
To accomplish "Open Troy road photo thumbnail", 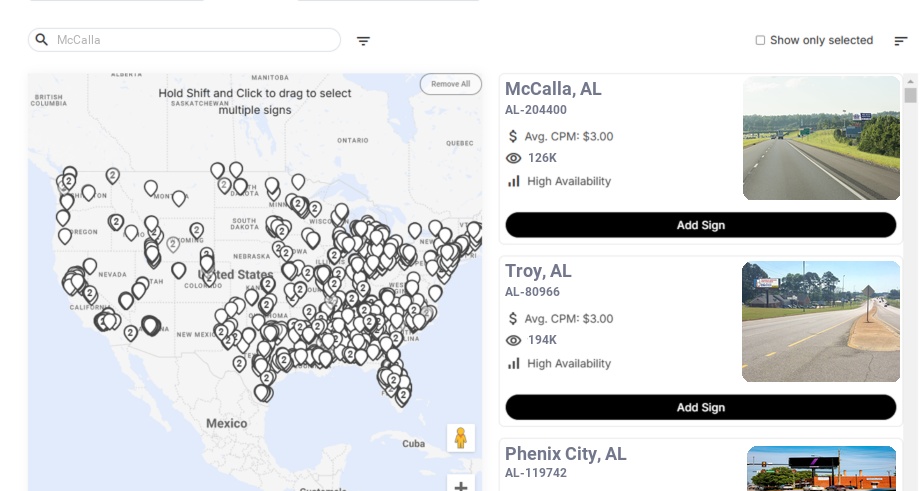I will 821,321.
